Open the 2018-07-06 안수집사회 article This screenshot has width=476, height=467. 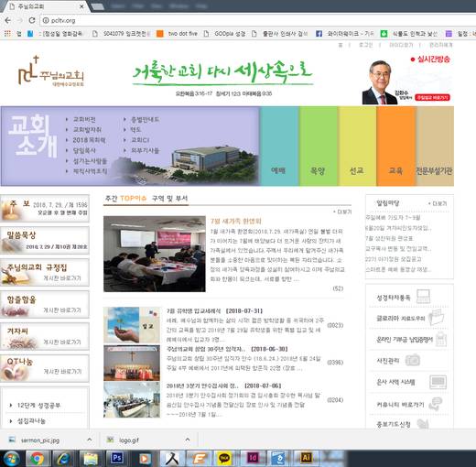[223, 386]
